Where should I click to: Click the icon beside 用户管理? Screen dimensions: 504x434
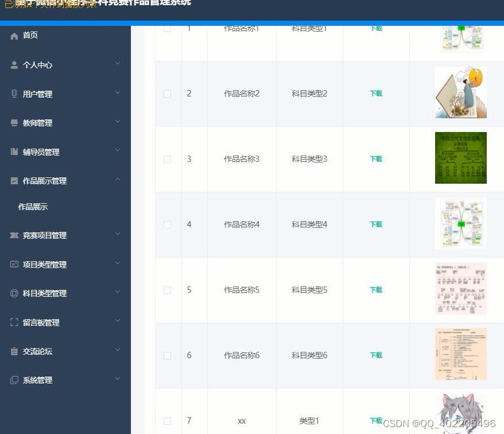(x=14, y=94)
